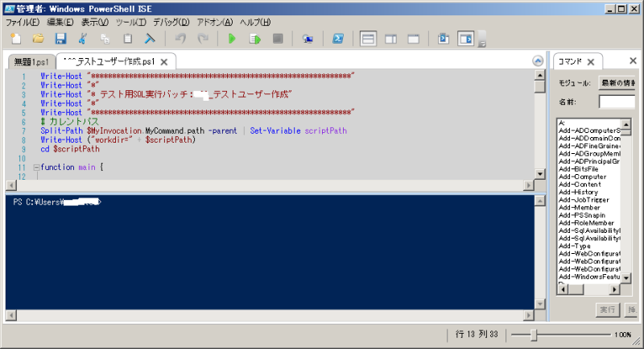This screenshot has height=349, width=644.
Task: Start PowerShell.exe with the blue console icon
Action: tap(338, 39)
